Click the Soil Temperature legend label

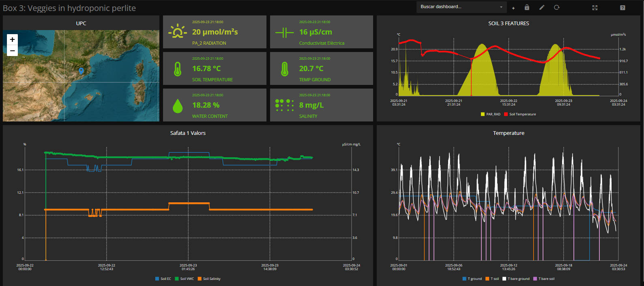(522, 114)
